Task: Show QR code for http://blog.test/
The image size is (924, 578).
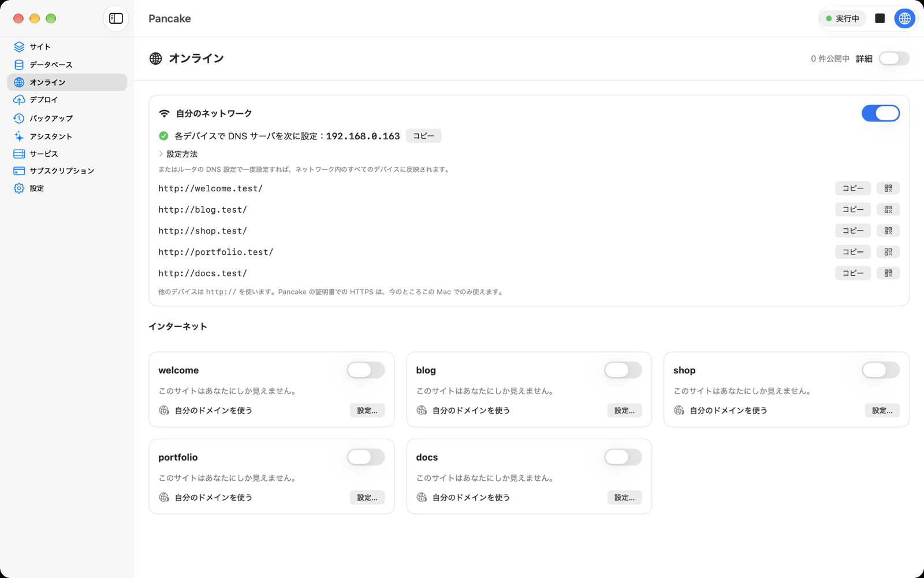Action: (888, 210)
